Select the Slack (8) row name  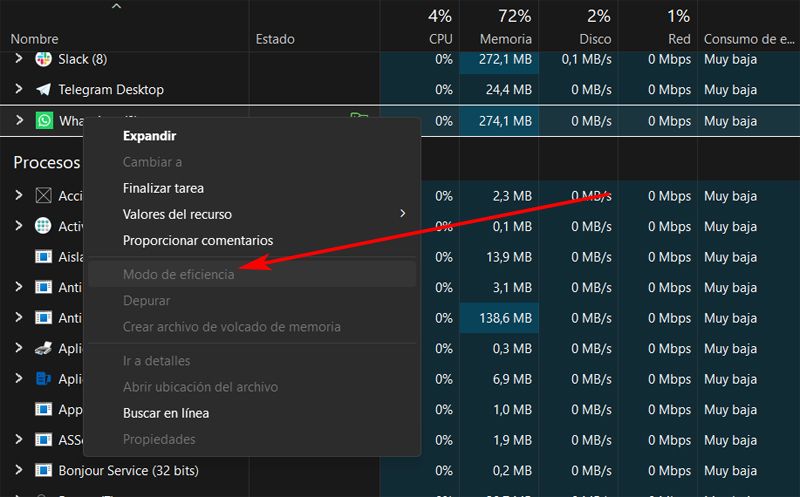coord(83,59)
